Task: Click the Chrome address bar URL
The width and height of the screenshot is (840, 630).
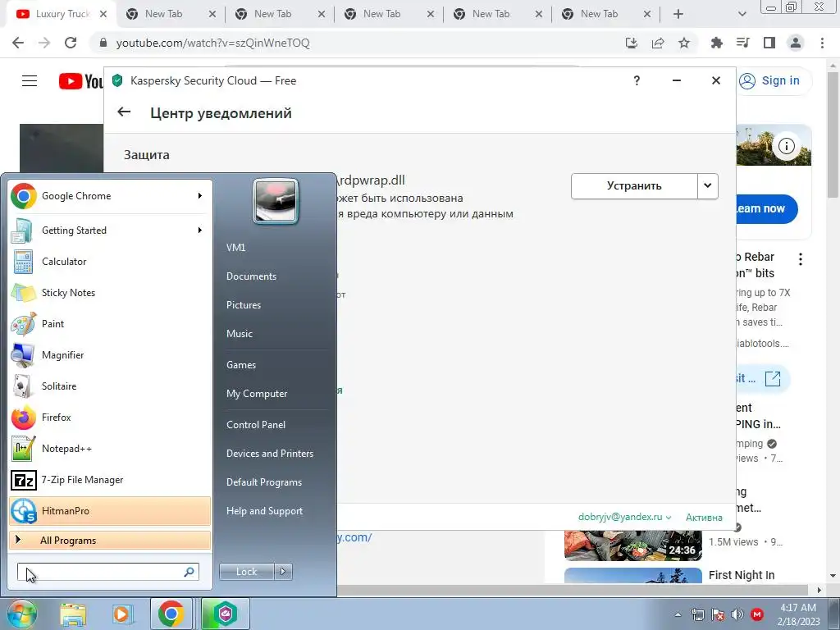Action: [212, 43]
